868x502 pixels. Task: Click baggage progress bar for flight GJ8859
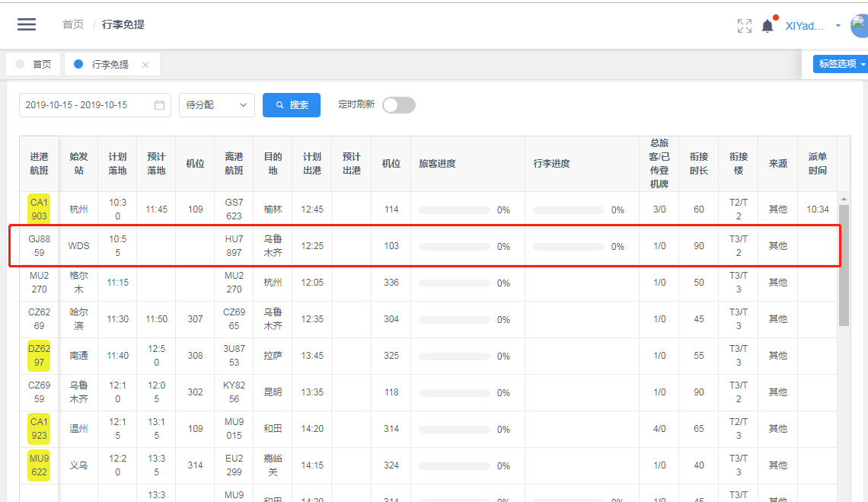[x=569, y=247]
